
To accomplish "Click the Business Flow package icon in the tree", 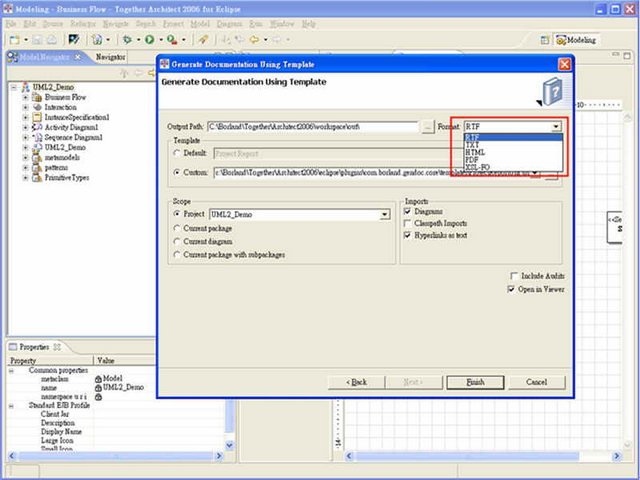I will pyautogui.click(x=37, y=97).
